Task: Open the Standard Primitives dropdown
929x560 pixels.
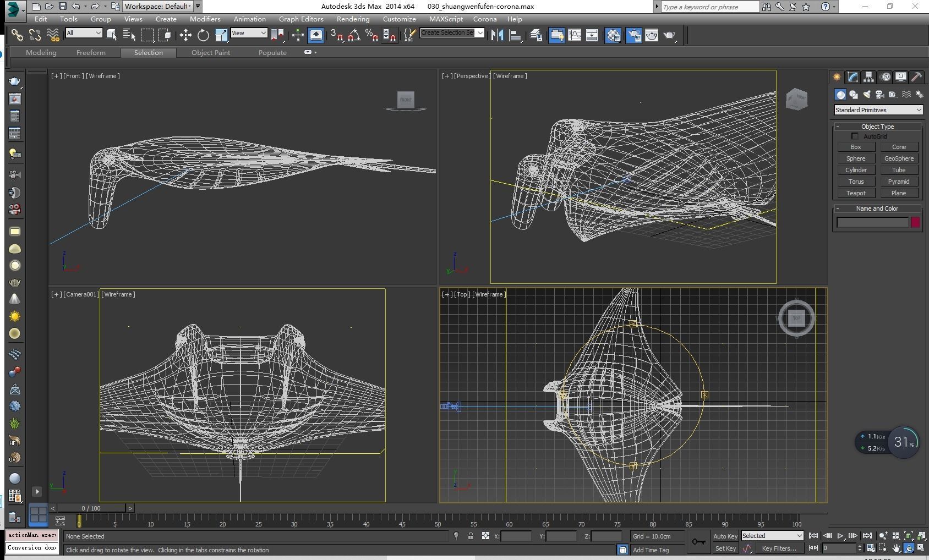Action: [x=878, y=110]
